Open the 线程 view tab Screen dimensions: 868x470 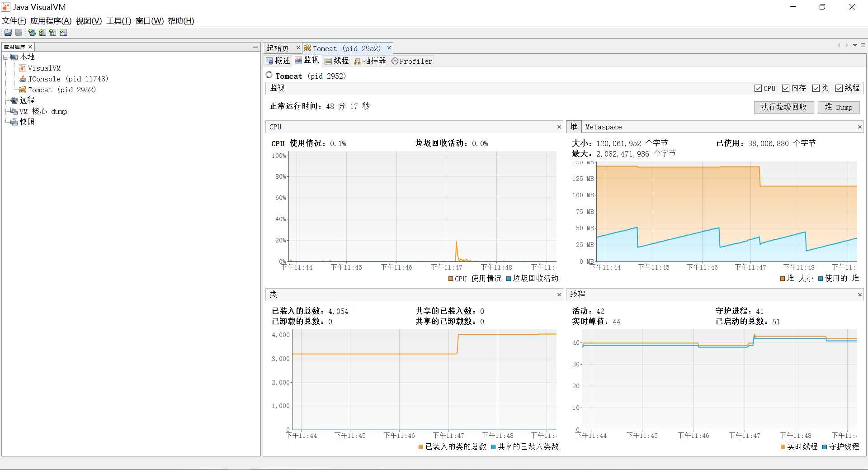(337, 61)
